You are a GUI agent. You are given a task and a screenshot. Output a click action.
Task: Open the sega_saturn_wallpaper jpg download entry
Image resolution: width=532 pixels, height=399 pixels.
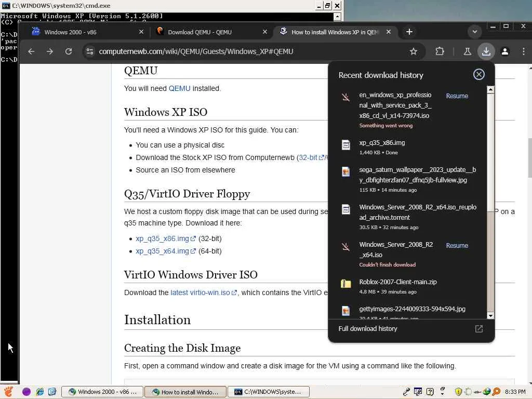(x=407, y=179)
